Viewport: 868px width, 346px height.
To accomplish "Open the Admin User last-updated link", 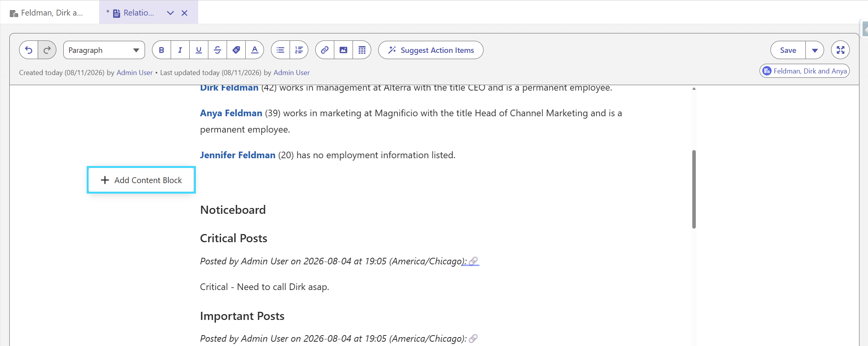I will tap(292, 73).
